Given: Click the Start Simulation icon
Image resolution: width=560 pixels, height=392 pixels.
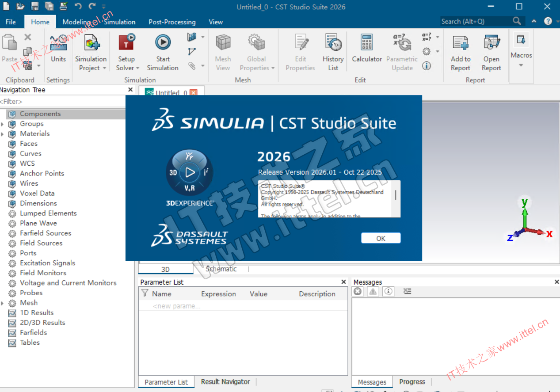Looking at the screenshot, I should coord(163,43).
